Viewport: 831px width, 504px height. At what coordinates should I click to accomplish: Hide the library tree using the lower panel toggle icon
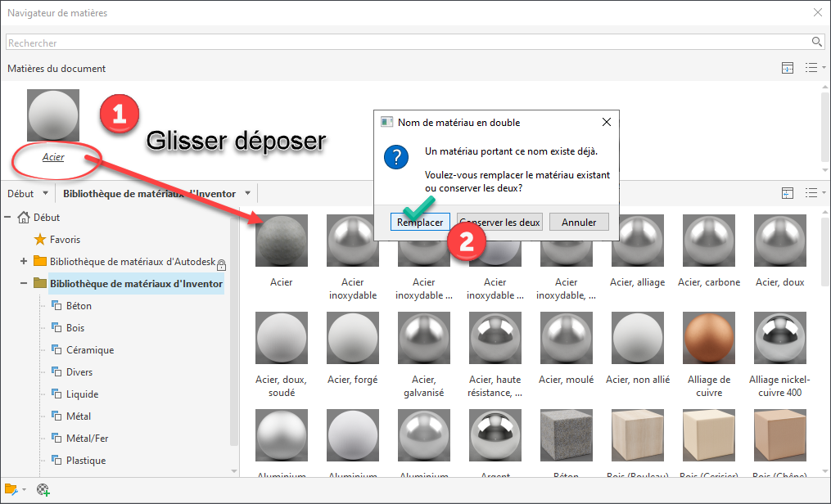pos(788,194)
